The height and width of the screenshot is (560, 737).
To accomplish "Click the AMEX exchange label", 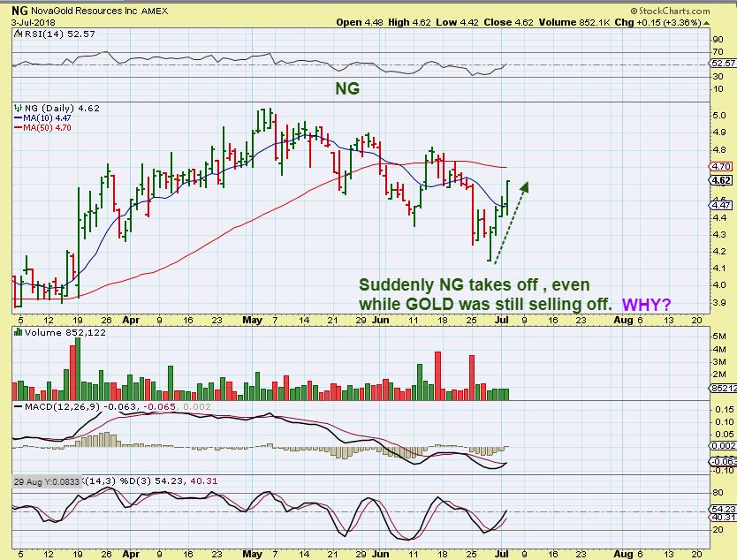I will (x=154, y=11).
